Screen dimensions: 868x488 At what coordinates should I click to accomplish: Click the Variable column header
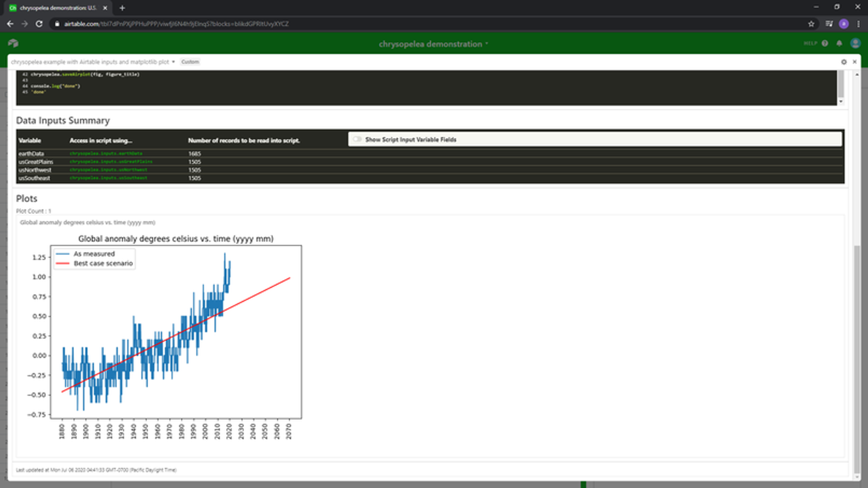[x=29, y=140]
